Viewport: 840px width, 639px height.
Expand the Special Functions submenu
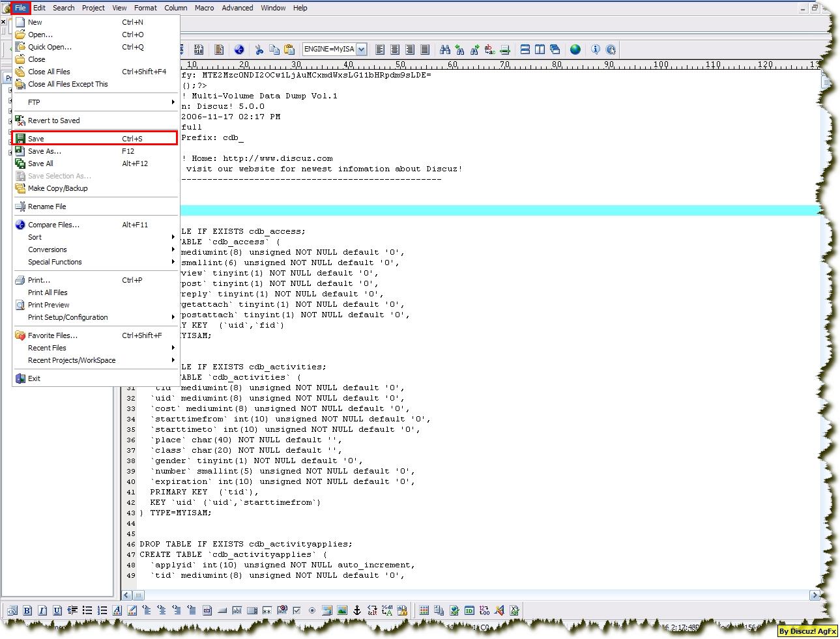(x=95, y=262)
